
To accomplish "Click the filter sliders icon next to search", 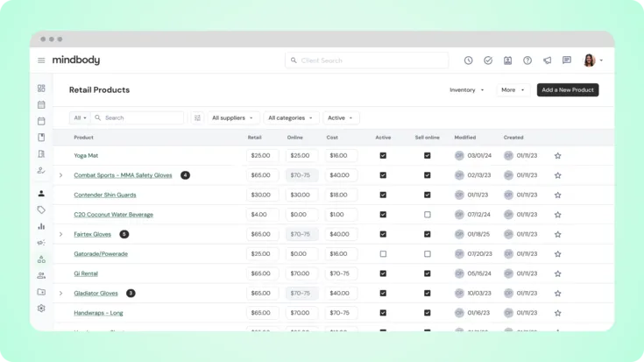I will click(x=197, y=118).
